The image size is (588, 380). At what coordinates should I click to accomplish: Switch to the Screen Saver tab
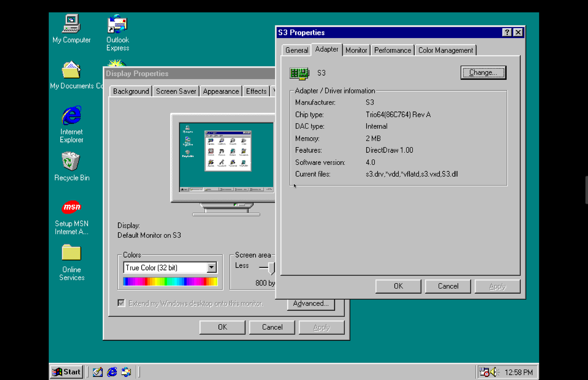(x=176, y=91)
